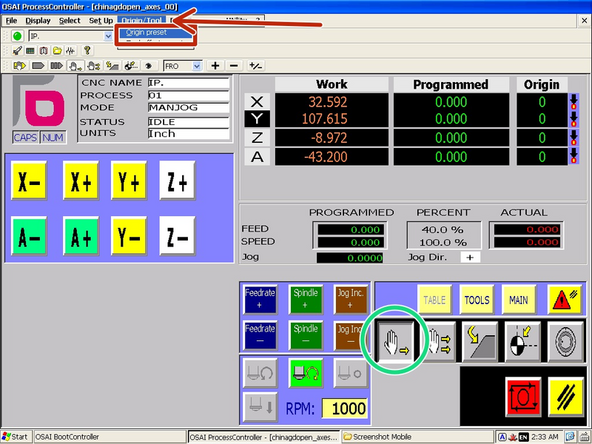Select large return-to-profile mode button
Screen dimensions: 592x444
[x=480, y=342]
